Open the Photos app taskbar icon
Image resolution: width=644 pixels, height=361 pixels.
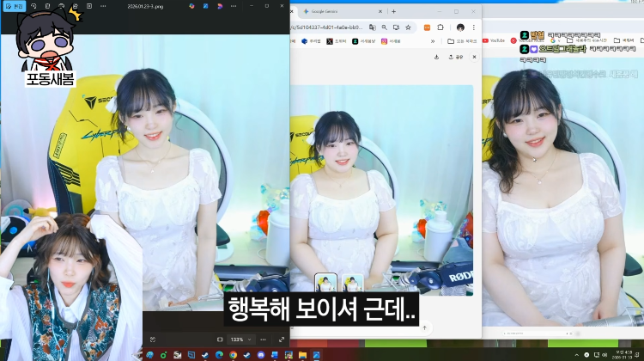[317, 355]
